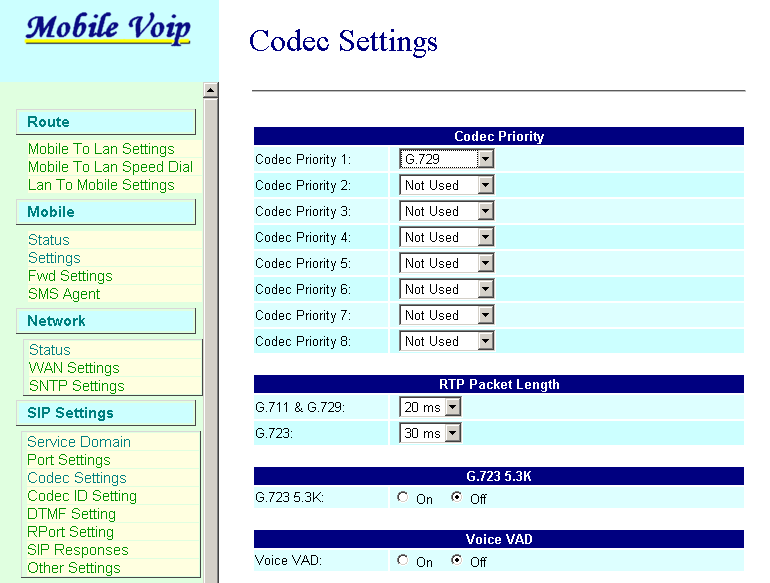The image size is (770, 583).
Task: Expand the Codec Priority 6 dropdown
Action: 446,289
